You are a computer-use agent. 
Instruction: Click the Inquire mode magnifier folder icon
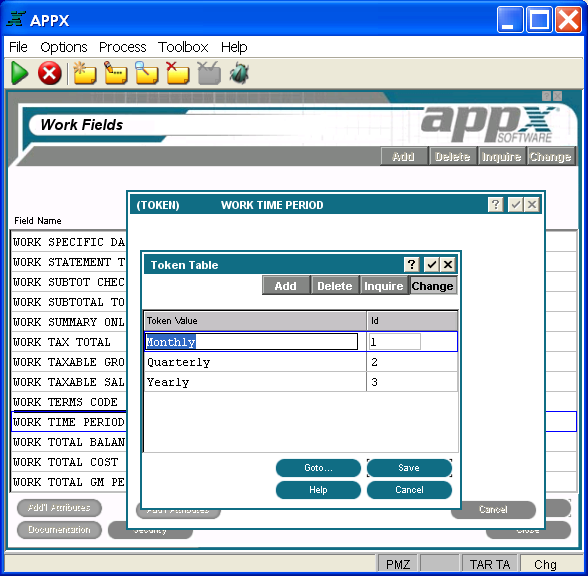147,73
